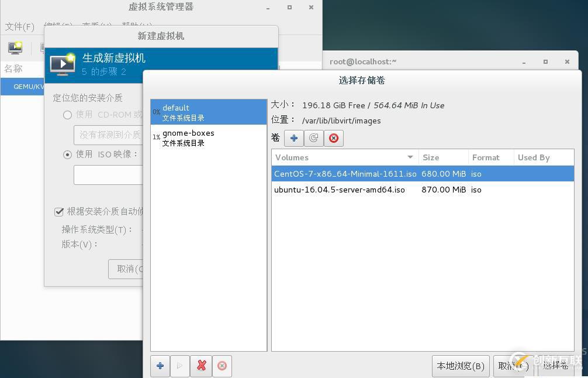The width and height of the screenshot is (588, 378).
Task: Click Cancel (取消) in the New VM wizard
Action: pos(126,269)
